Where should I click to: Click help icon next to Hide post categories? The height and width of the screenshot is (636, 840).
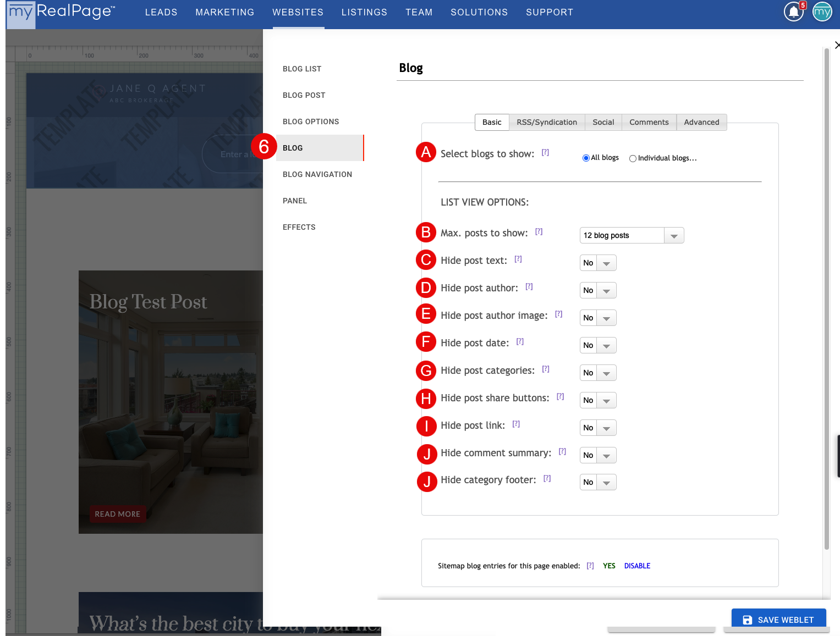click(546, 369)
